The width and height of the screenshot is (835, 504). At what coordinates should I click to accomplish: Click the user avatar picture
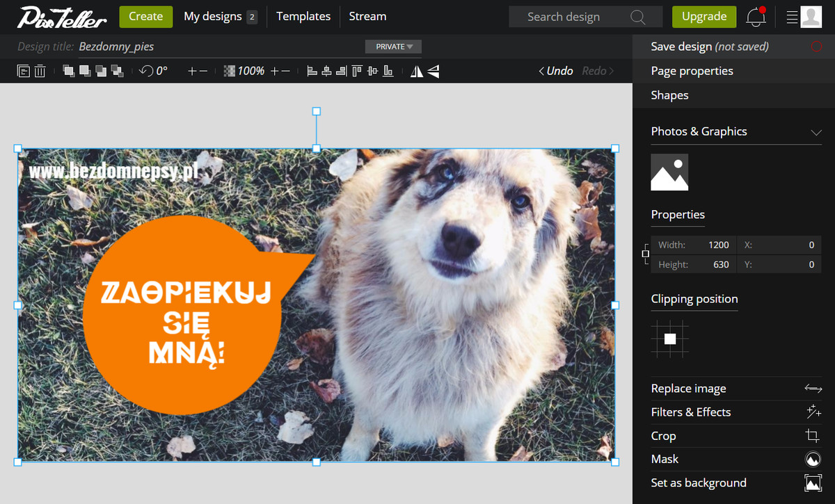point(811,17)
